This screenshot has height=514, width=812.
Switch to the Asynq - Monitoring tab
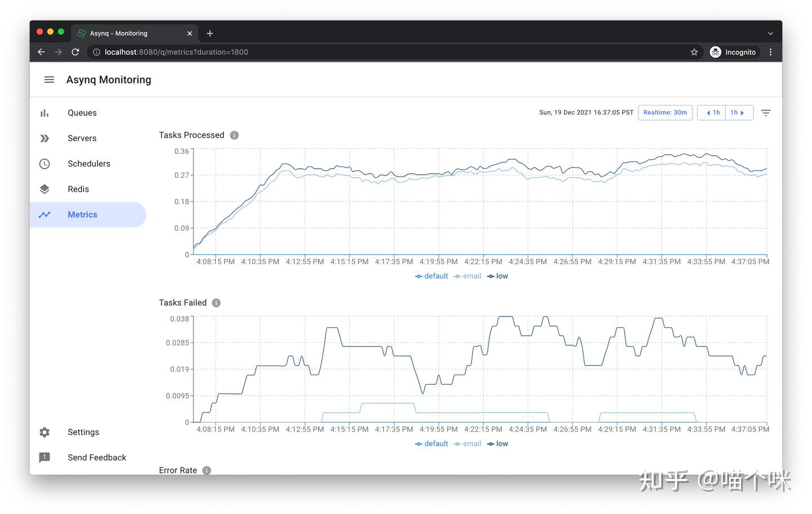click(x=118, y=33)
